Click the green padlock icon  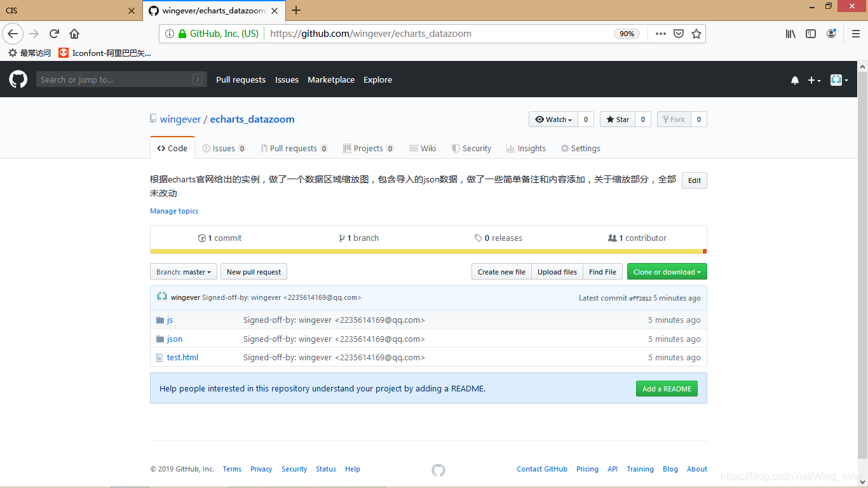click(182, 34)
